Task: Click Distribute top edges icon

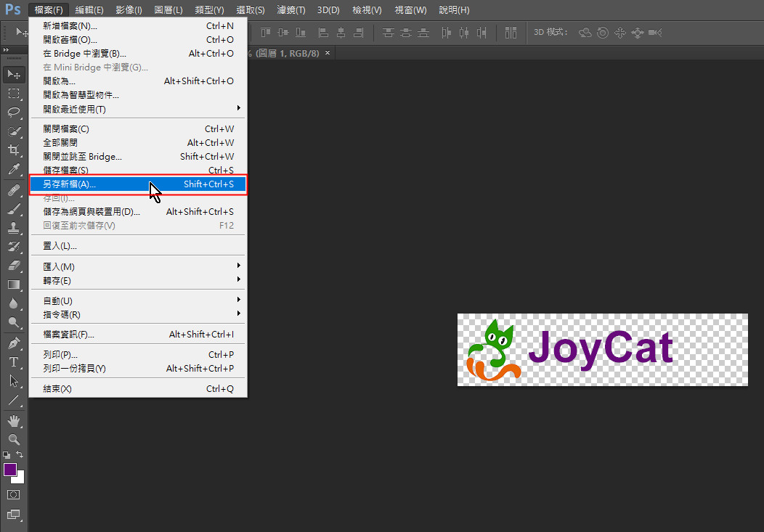Action: pos(388,33)
